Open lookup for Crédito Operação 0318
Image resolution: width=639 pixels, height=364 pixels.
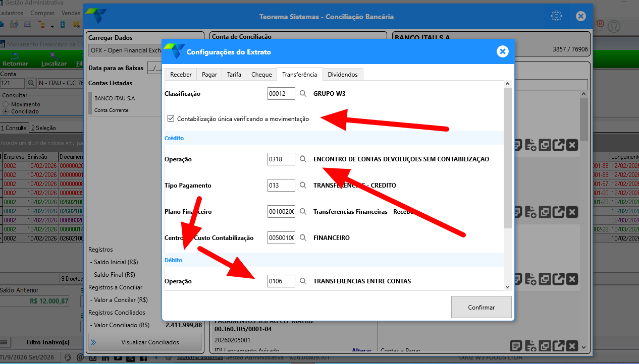tap(303, 159)
